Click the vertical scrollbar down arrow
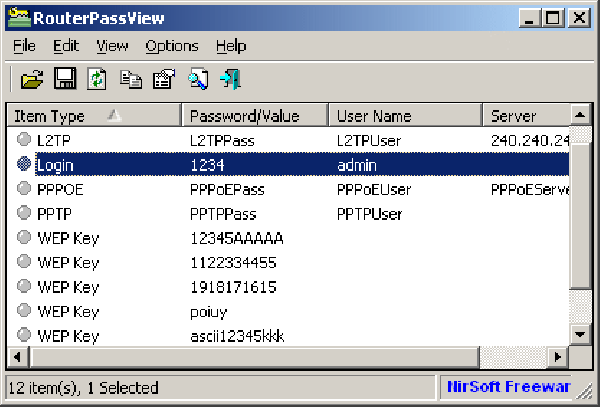 coord(580,334)
